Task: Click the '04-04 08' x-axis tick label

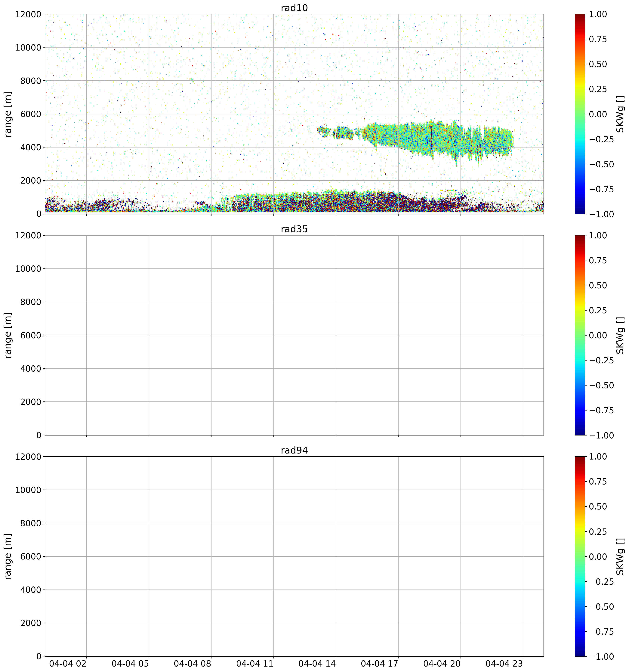Action: pyautogui.click(x=193, y=664)
